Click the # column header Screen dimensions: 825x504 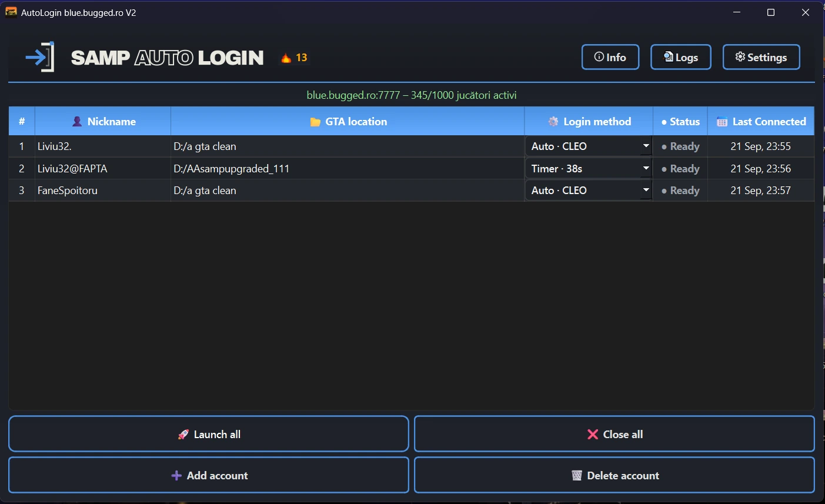click(22, 121)
